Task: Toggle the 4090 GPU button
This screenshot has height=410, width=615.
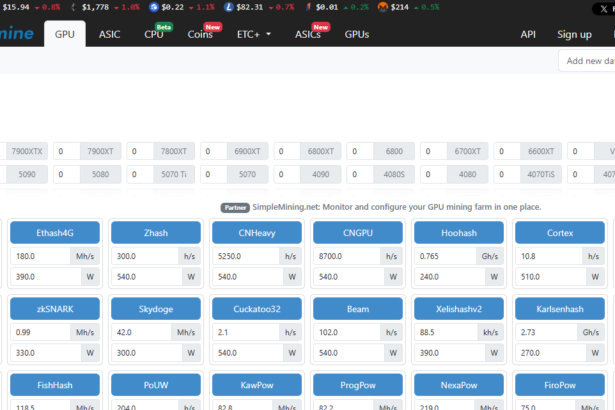Action: coord(320,174)
